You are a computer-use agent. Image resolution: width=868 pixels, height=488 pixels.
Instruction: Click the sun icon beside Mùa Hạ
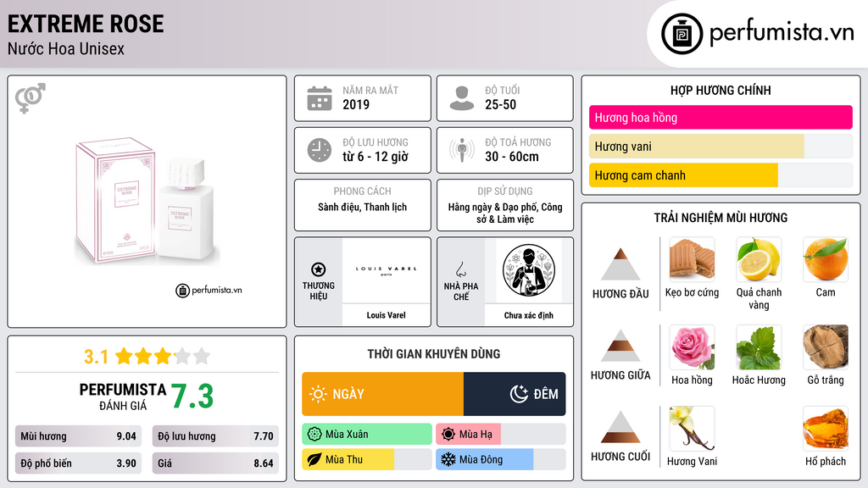tap(448, 435)
